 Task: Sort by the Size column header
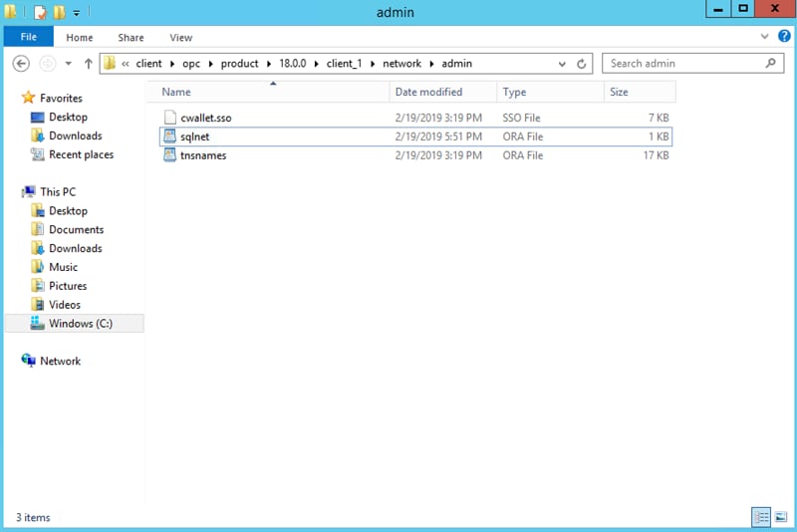pyautogui.click(x=640, y=92)
